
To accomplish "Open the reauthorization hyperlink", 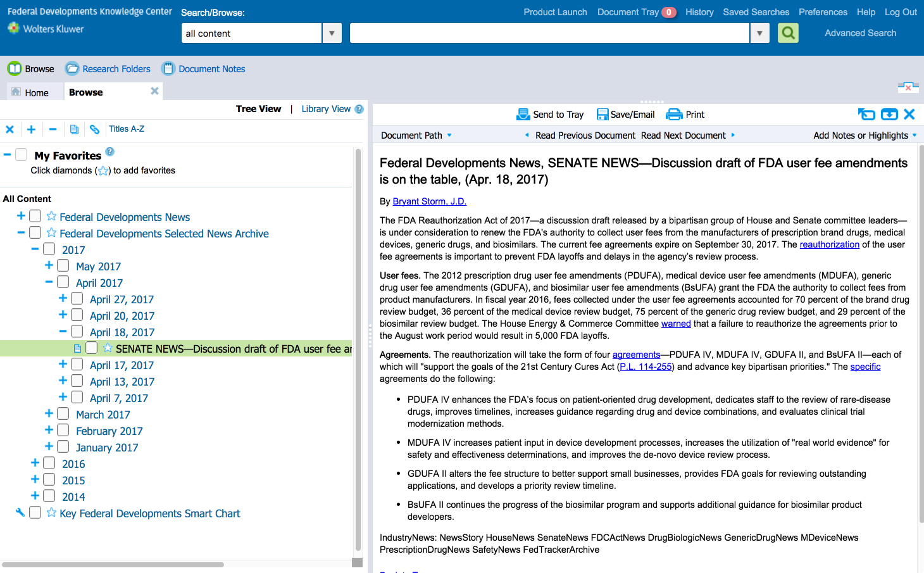I will 830,244.
